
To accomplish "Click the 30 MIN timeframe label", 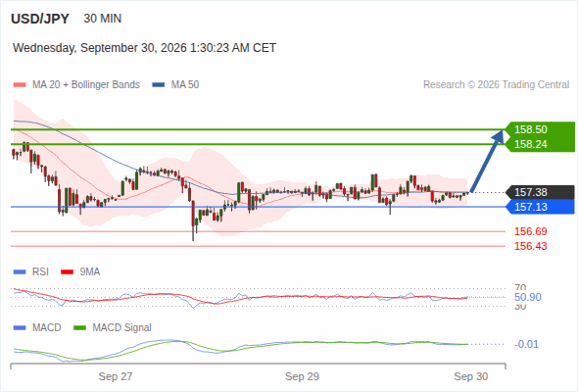I will click(x=103, y=19).
